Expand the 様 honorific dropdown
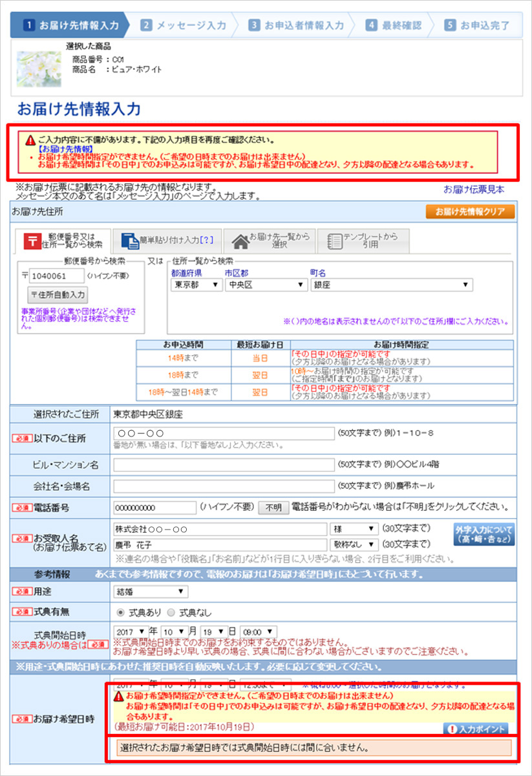The width and height of the screenshot is (532, 776). 354,529
